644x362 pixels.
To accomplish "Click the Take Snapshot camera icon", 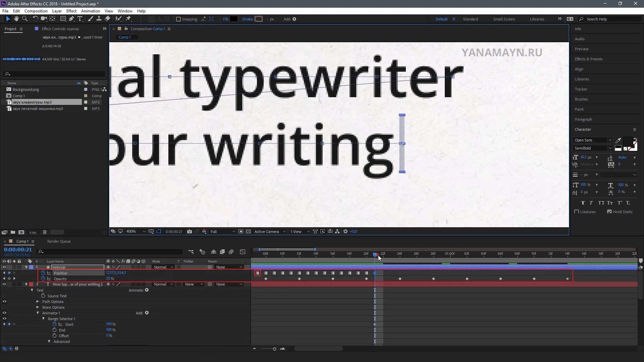I will 190,232.
